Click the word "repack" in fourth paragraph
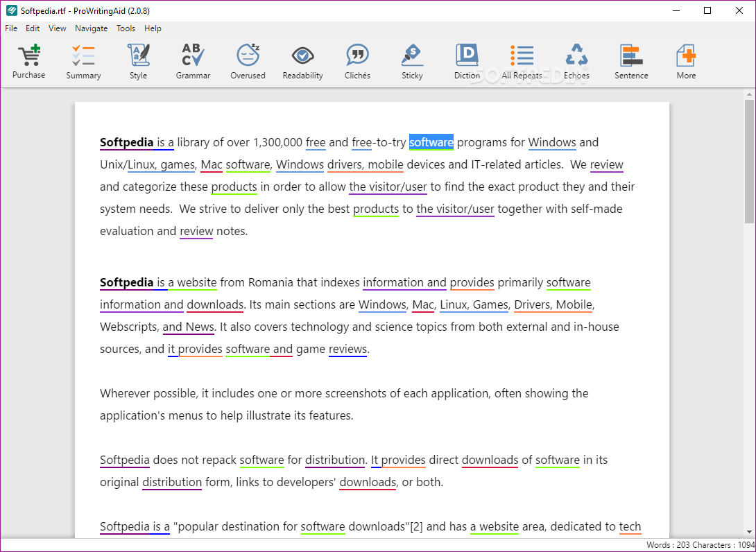The image size is (756, 552). click(219, 460)
